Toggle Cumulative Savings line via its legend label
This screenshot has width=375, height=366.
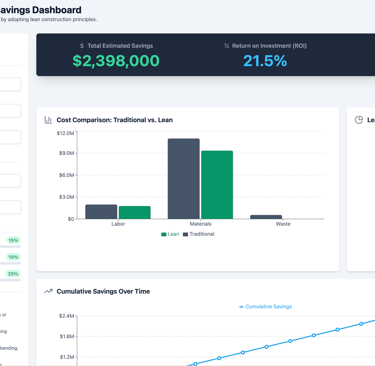269,307
